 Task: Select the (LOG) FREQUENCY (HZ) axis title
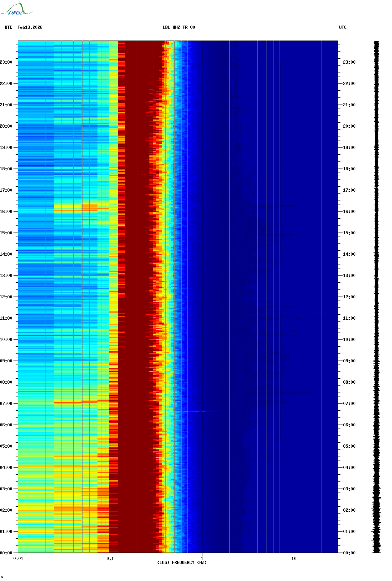(x=182, y=563)
